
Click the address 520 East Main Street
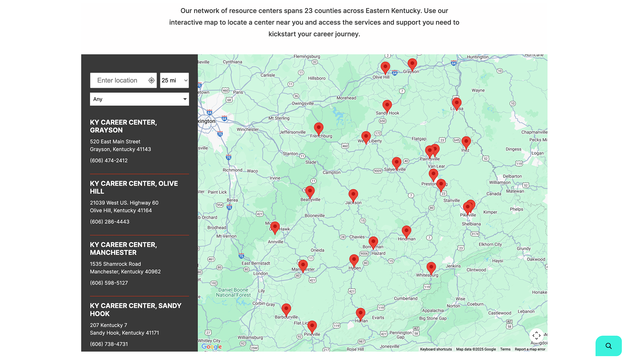[115, 142]
